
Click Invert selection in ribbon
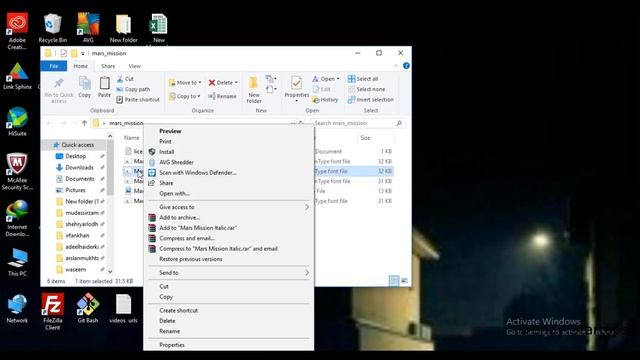point(371,100)
